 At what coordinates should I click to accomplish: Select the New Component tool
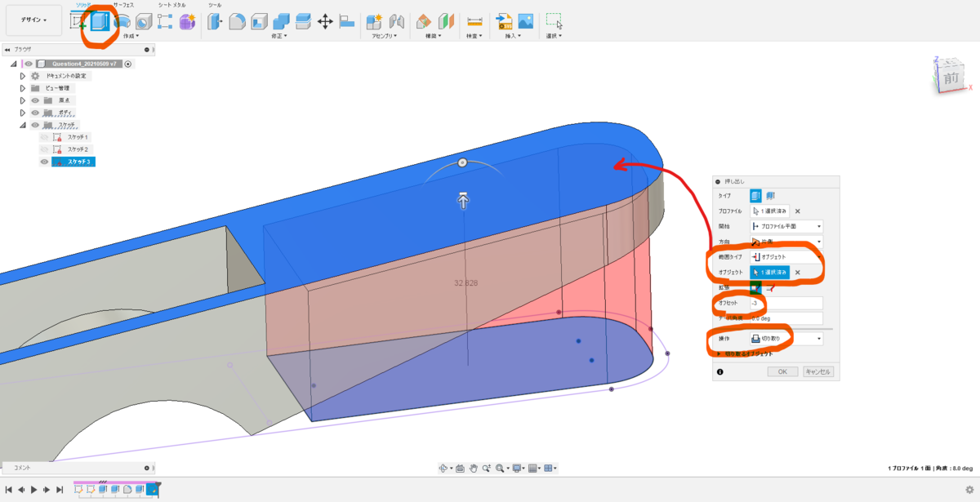(375, 22)
